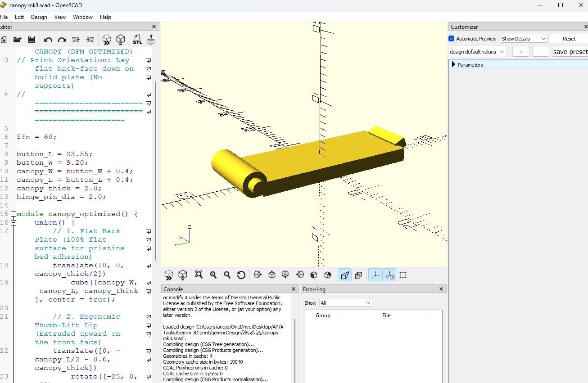
Task: Open the Error-Log Show All dropdown
Action: pyautogui.click(x=345, y=303)
